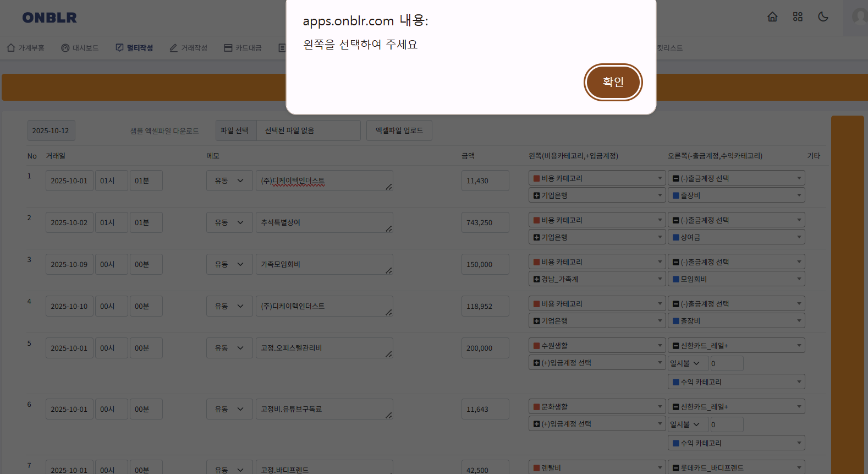Expand row 1 유동 type dropdown

pyautogui.click(x=229, y=181)
